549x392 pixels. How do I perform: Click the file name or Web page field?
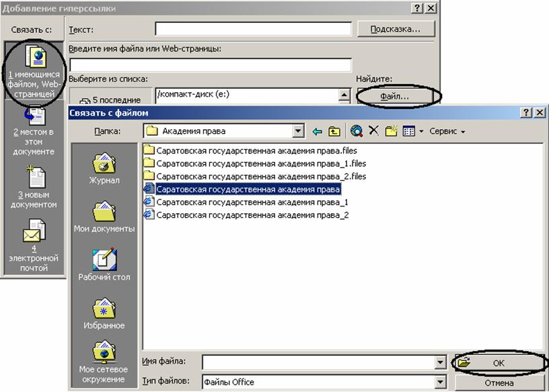click(211, 65)
